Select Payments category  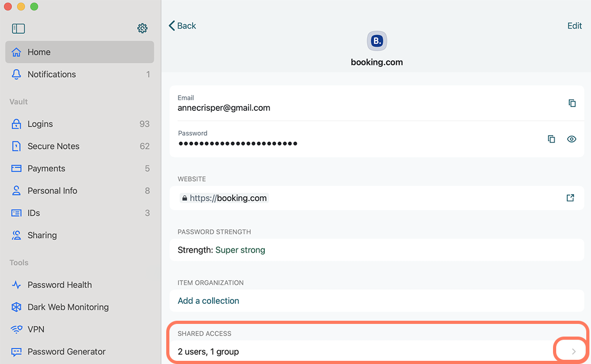click(80, 168)
